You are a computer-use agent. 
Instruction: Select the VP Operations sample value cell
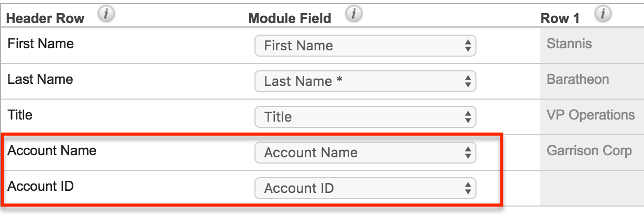[x=590, y=115]
